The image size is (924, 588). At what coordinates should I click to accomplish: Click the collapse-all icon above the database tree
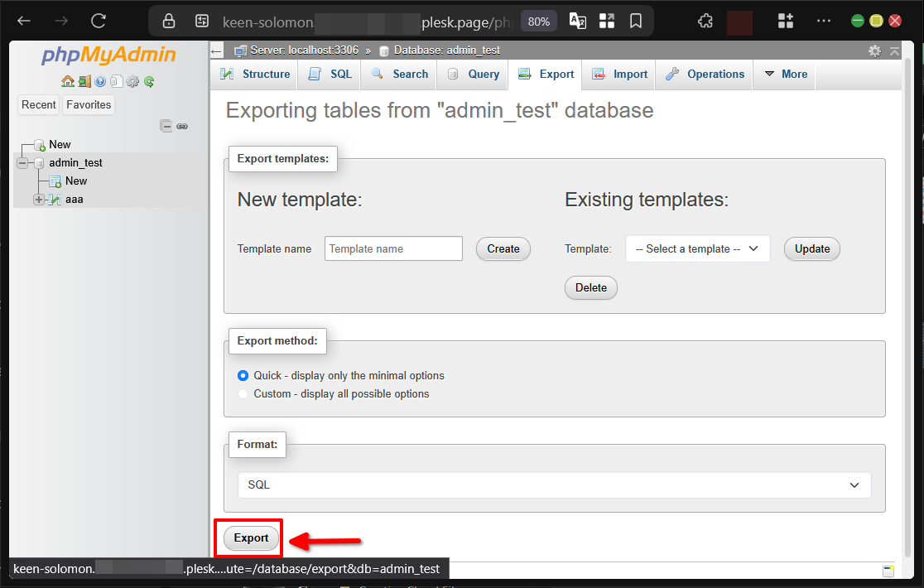tap(166, 126)
